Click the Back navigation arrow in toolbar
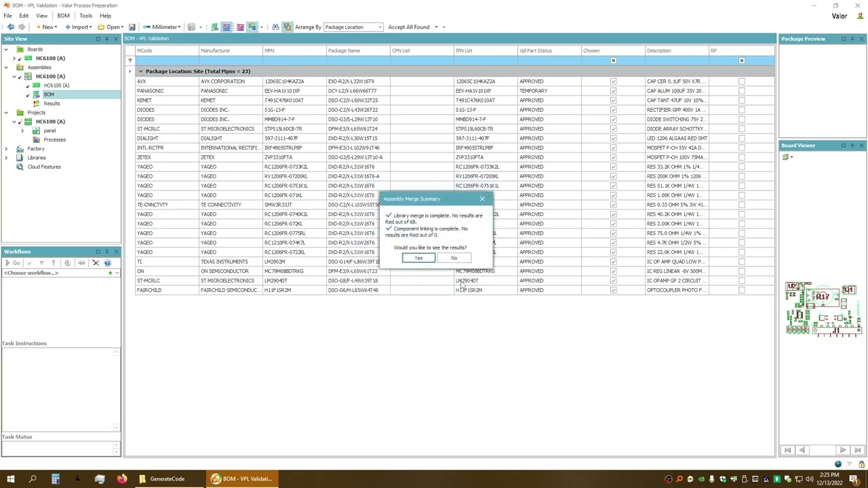Viewport: 868px width, 488px height. [10, 27]
